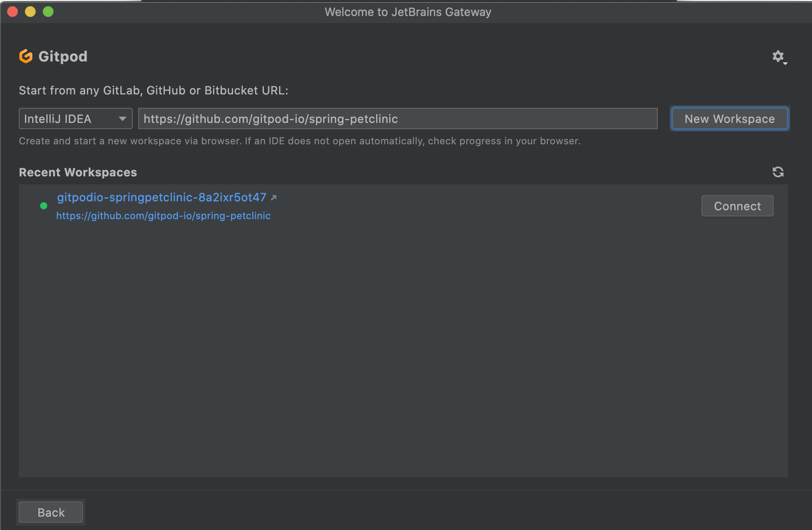Screen dimensions: 812x530
Task: Minimize the Gateway window with the yellow button
Action: (x=30, y=12)
